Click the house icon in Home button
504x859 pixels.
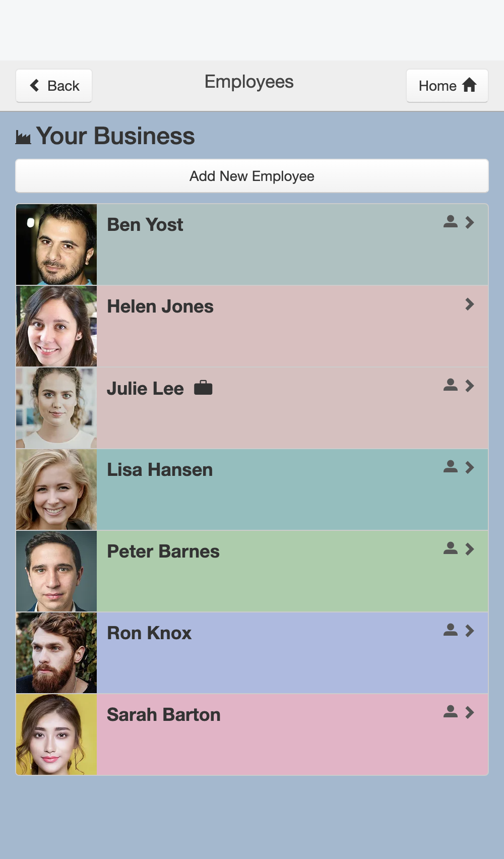pyautogui.click(x=469, y=85)
